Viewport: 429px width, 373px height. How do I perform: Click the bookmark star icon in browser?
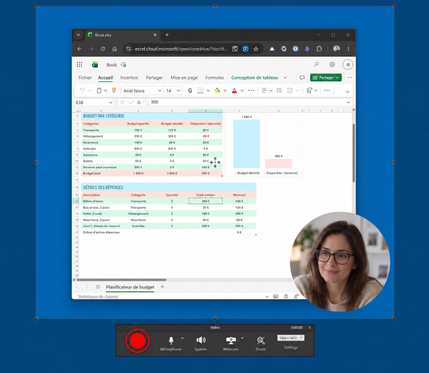coord(256,49)
